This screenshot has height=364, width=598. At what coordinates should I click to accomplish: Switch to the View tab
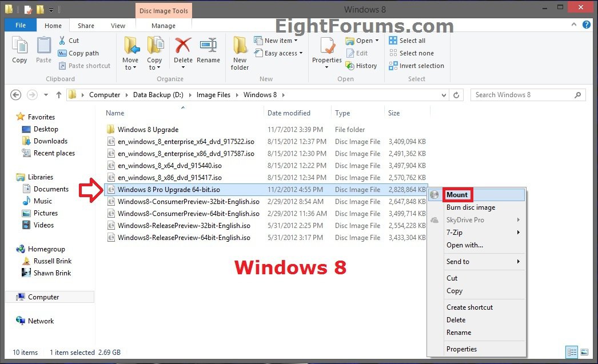tap(118, 26)
